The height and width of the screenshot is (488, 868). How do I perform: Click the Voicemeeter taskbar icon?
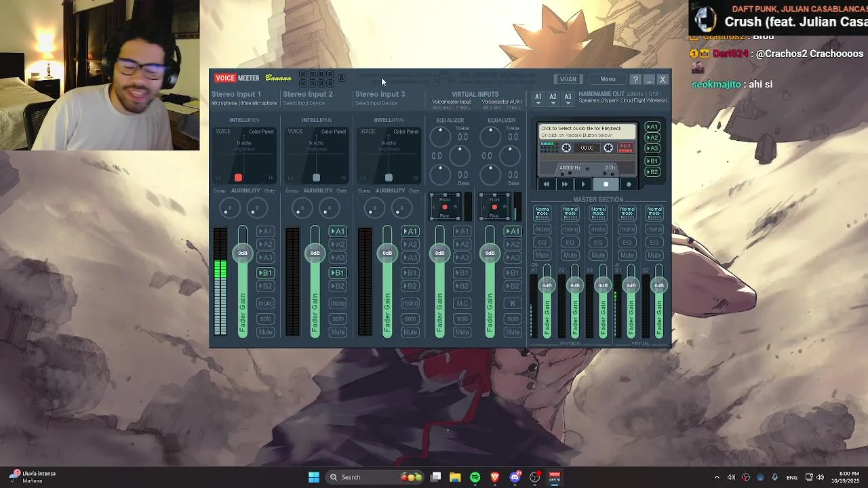554,477
